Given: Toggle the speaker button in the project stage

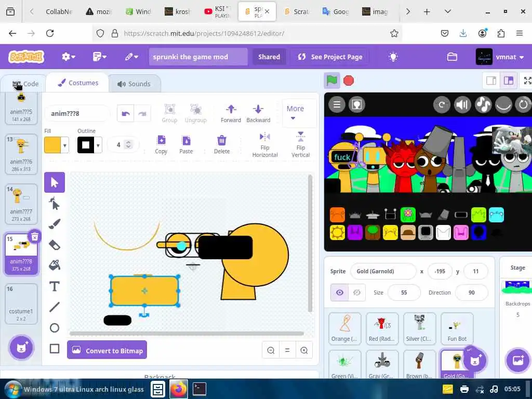Looking at the screenshot, I should [x=462, y=104].
